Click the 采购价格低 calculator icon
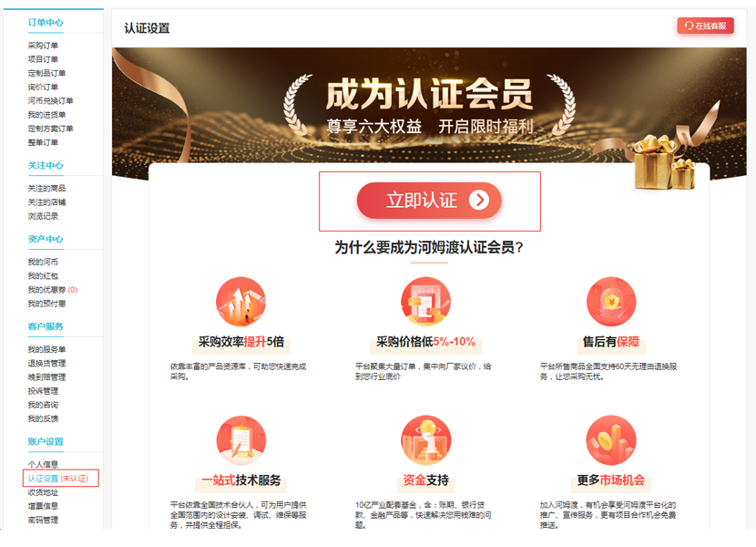This screenshot has height=547, width=756. (x=425, y=302)
